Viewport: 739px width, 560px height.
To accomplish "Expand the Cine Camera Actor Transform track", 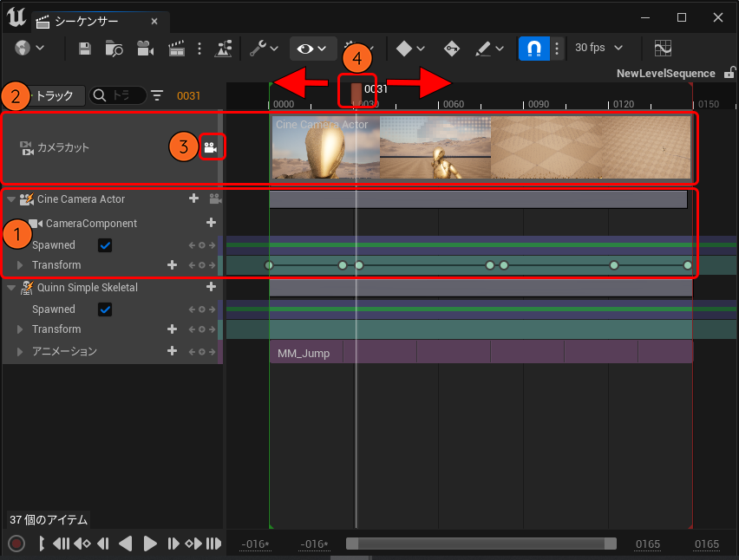I will tap(21, 265).
